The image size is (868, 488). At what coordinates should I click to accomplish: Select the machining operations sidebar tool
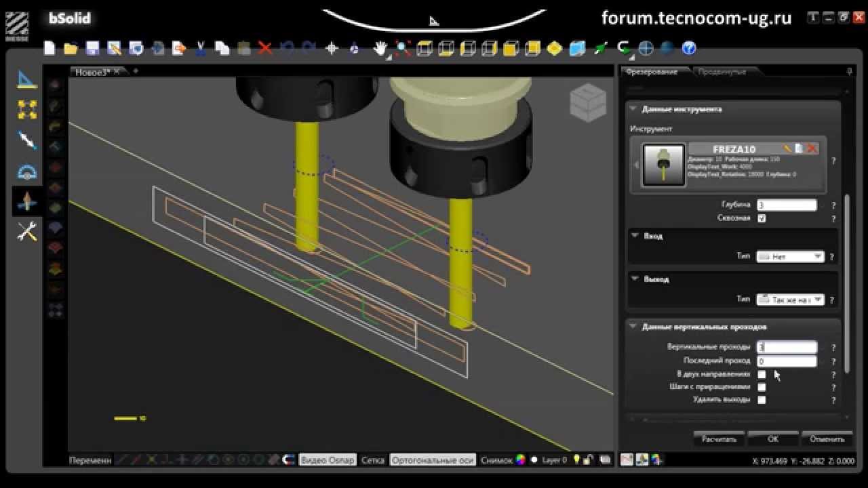(x=27, y=201)
